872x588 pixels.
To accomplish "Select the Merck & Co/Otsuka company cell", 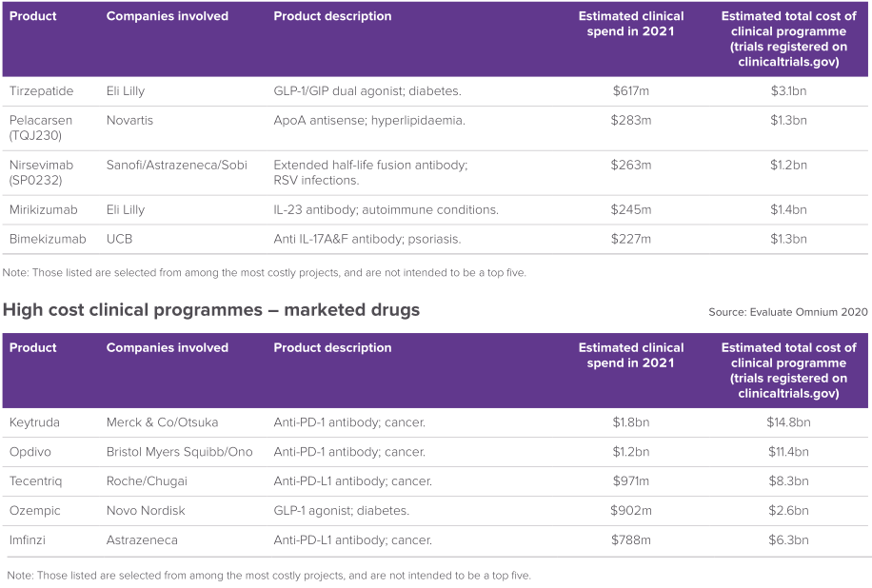I will 163,422.
